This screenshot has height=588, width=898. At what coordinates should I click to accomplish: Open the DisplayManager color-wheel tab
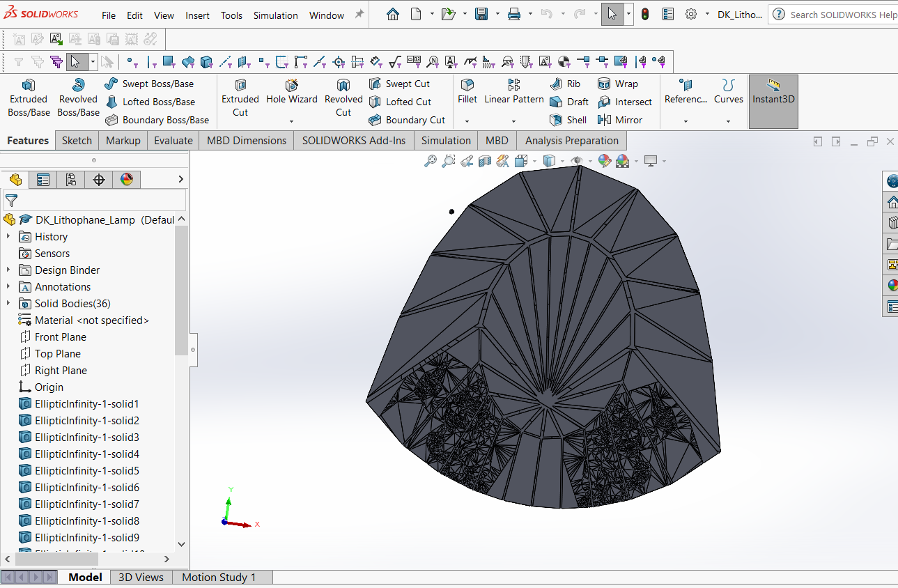(126, 180)
